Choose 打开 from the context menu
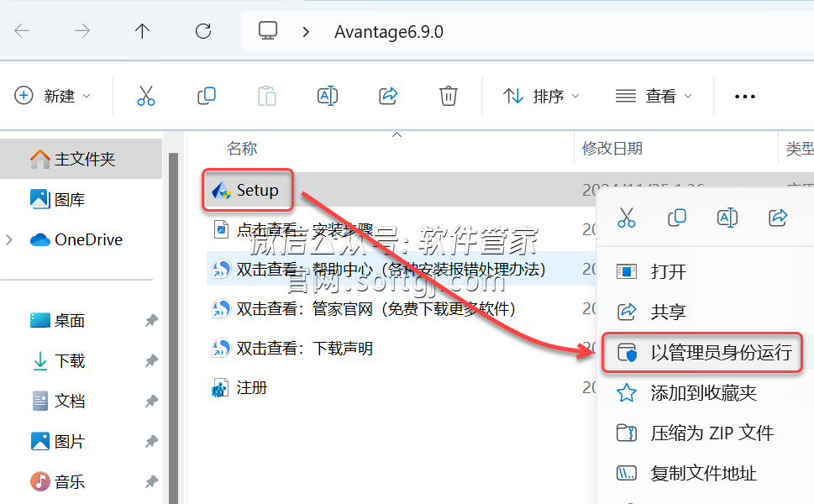Viewport: 814px width, 504px height. (652, 271)
